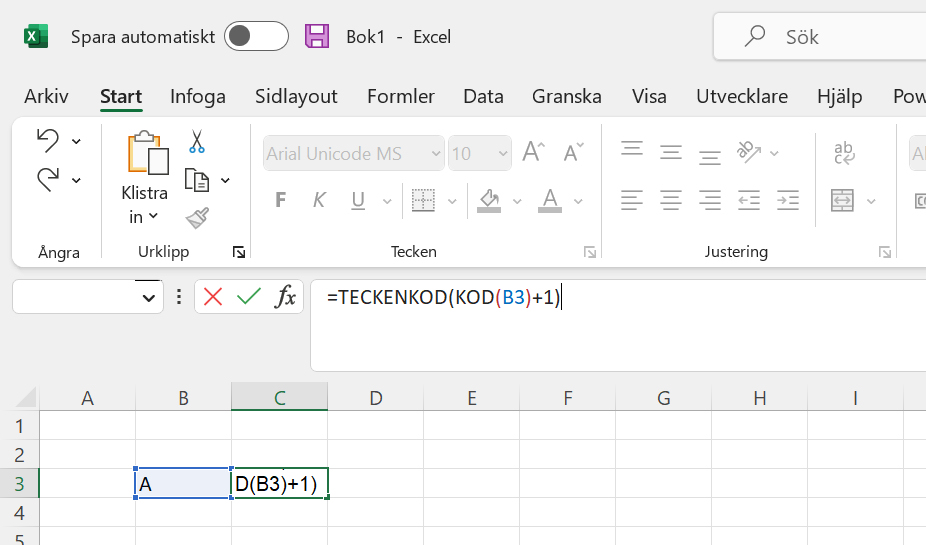Expand the Name Box dropdown
This screenshot has width=926, height=545.
148,298
